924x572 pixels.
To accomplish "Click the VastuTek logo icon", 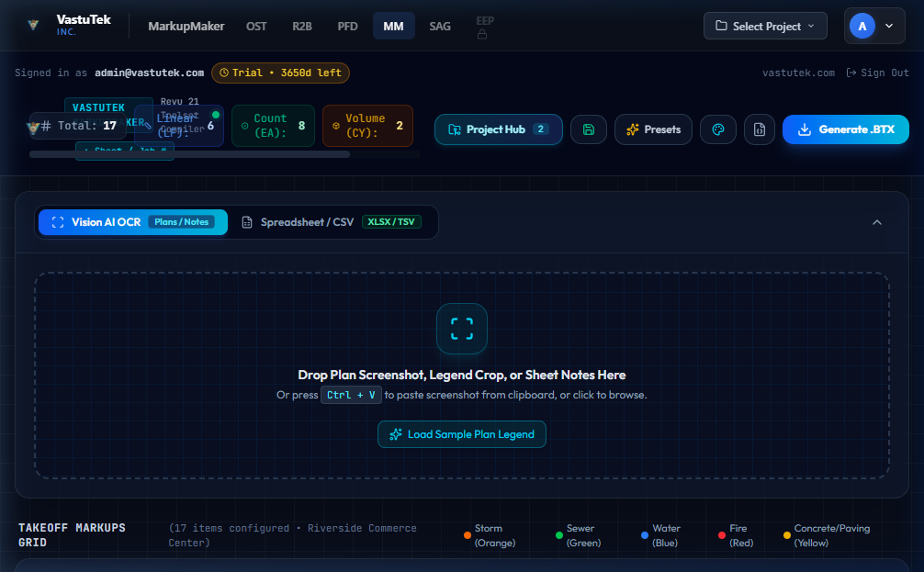I will tap(33, 25).
